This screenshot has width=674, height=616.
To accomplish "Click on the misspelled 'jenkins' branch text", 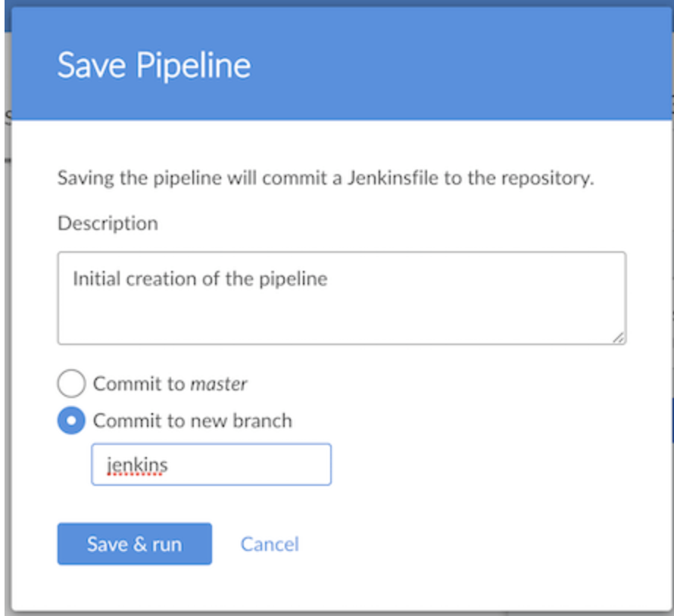I will tap(137, 465).
